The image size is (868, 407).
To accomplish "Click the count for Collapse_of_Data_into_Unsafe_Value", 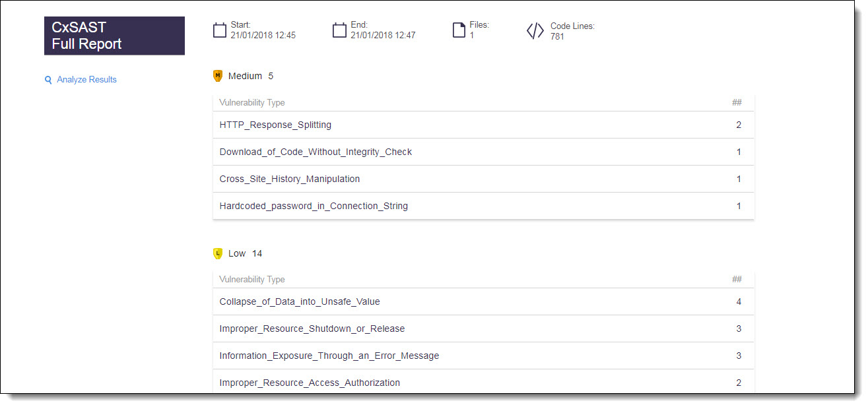I will (x=739, y=301).
